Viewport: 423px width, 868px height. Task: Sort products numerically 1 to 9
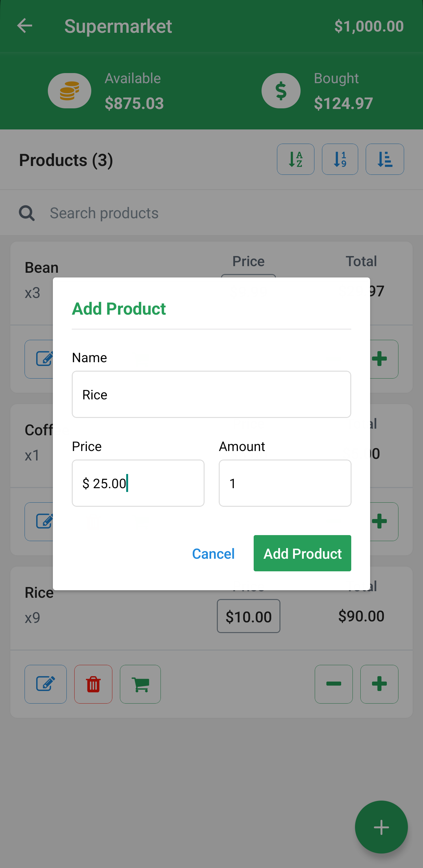tap(340, 159)
